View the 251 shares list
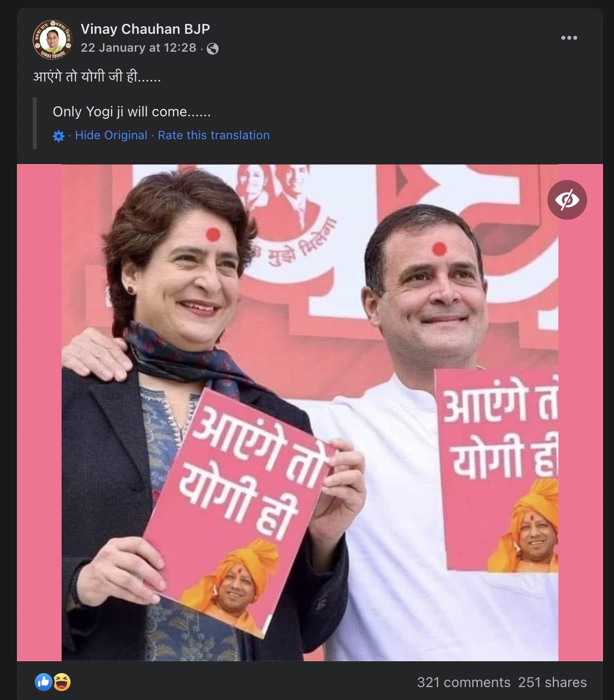 tap(552, 682)
